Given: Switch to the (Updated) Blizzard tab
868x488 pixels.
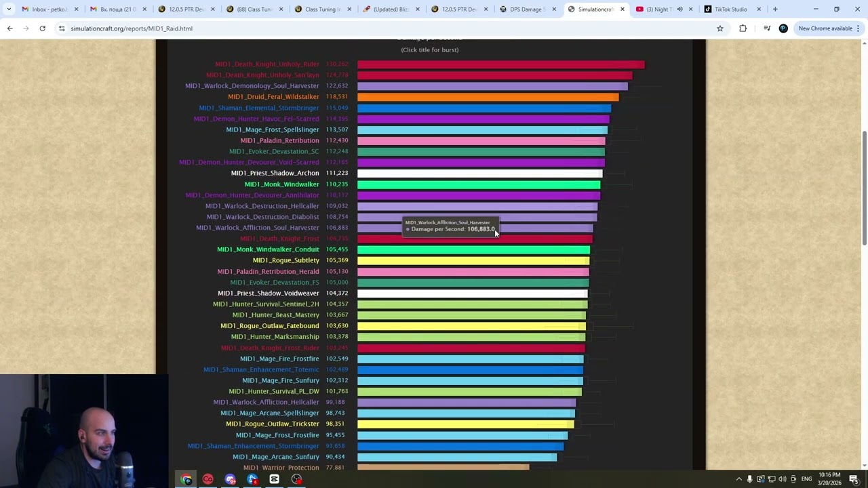Looking at the screenshot, I should point(391,9).
